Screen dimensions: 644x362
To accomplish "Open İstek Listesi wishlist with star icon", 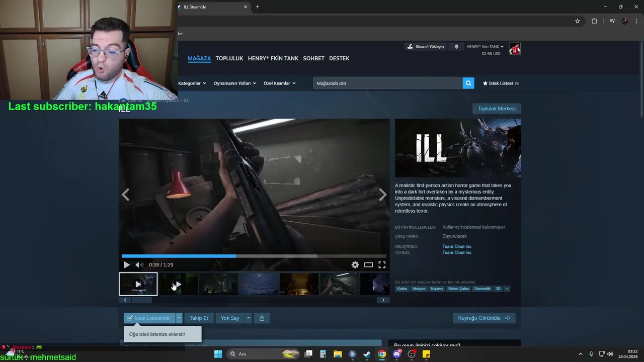I will tap(501, 83).
